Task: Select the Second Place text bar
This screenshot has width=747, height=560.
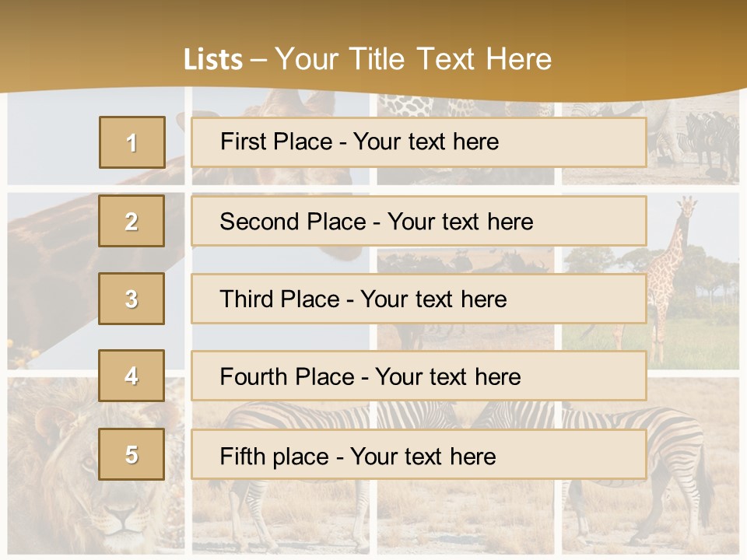Action: click(419, 221)
